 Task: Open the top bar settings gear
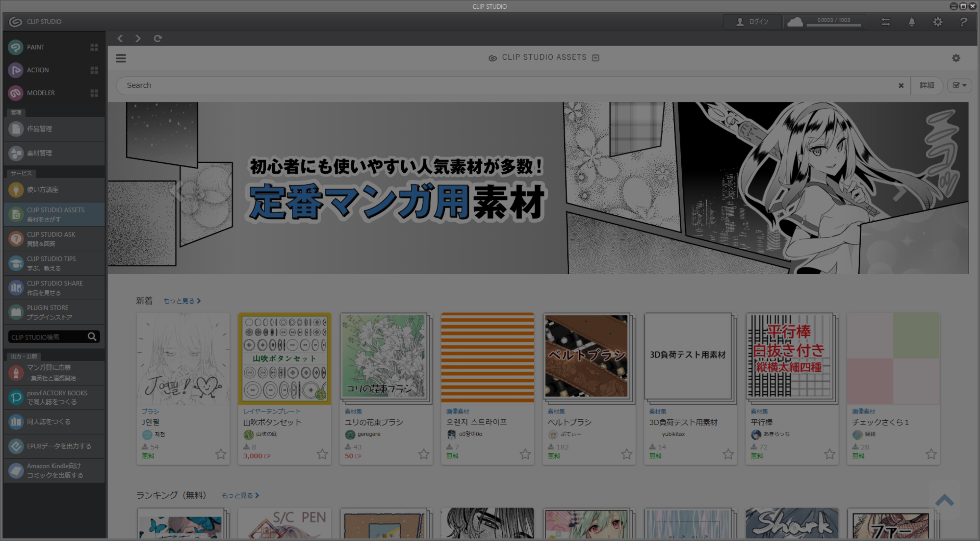[937, 22]
